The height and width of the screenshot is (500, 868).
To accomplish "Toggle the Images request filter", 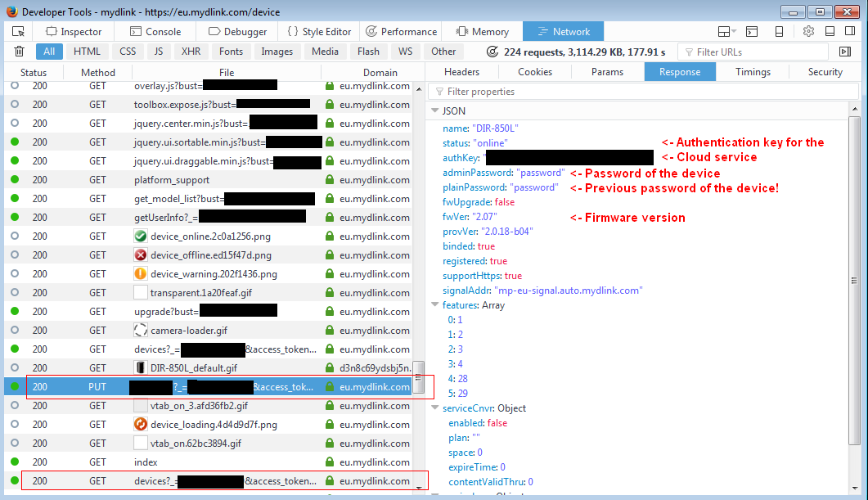I will (277, 52).
